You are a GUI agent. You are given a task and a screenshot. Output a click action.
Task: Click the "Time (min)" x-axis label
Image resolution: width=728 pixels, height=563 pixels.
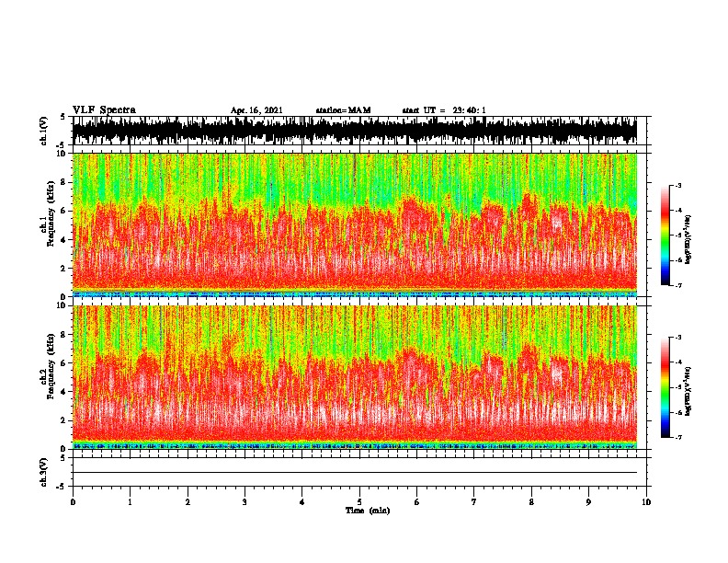[x=368, y=511]
